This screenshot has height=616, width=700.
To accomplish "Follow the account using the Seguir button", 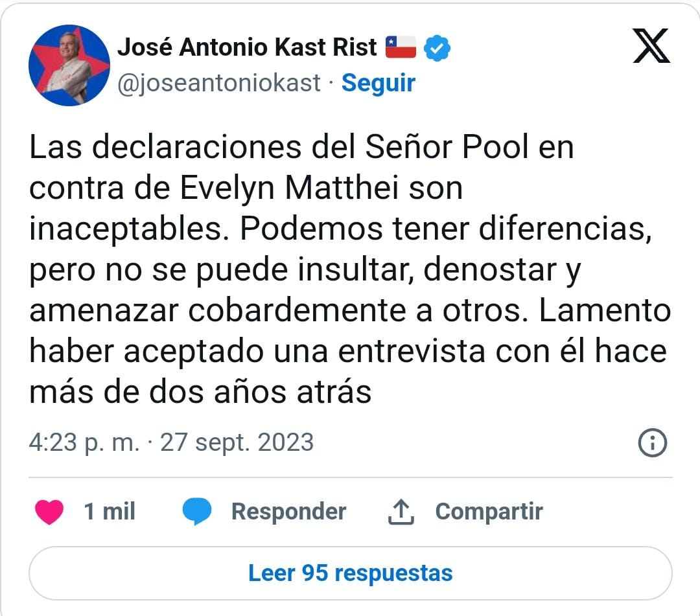I will point(378,83).
